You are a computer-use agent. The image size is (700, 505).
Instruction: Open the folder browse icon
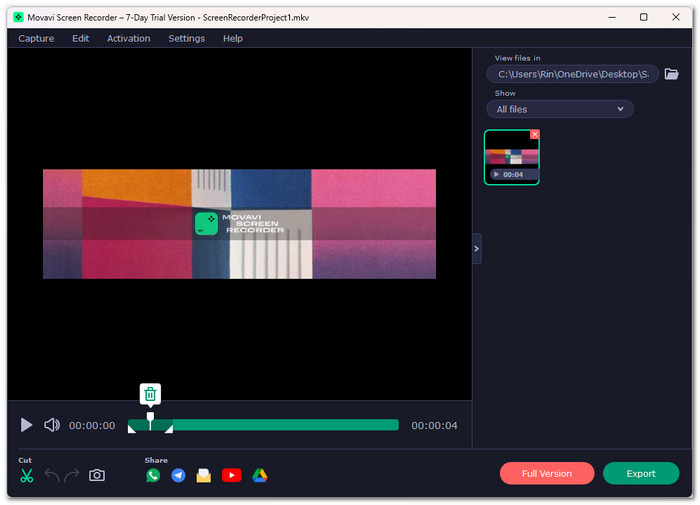point(671,74)
